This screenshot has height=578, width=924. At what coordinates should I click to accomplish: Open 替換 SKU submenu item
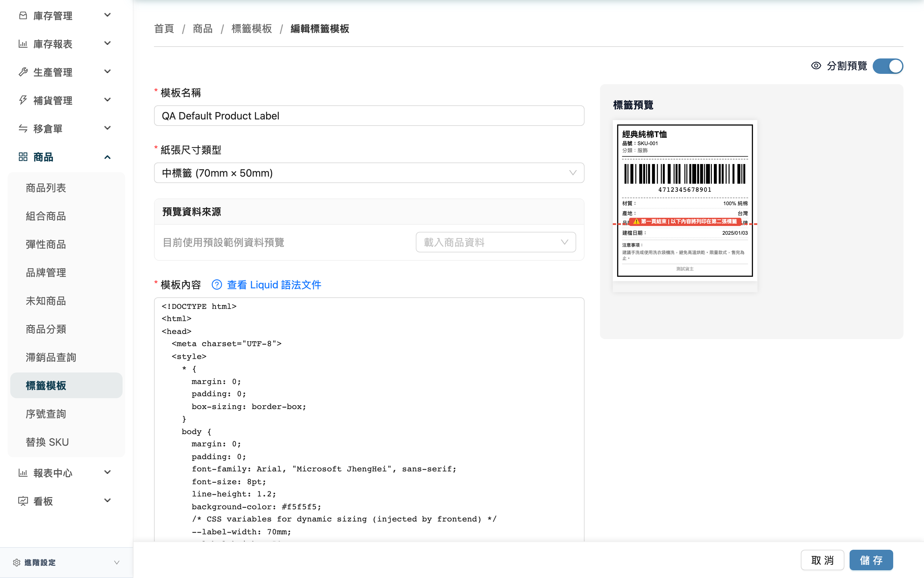66,442
